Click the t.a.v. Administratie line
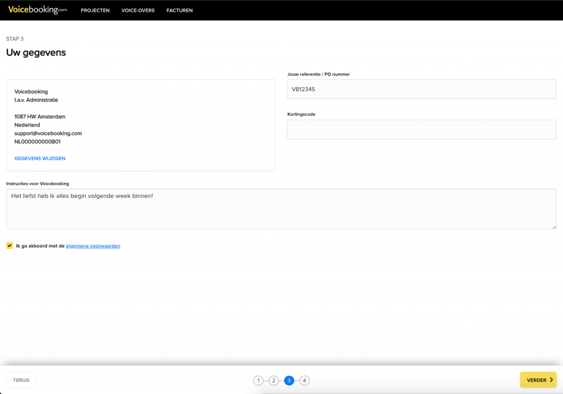 coord(36,100)
